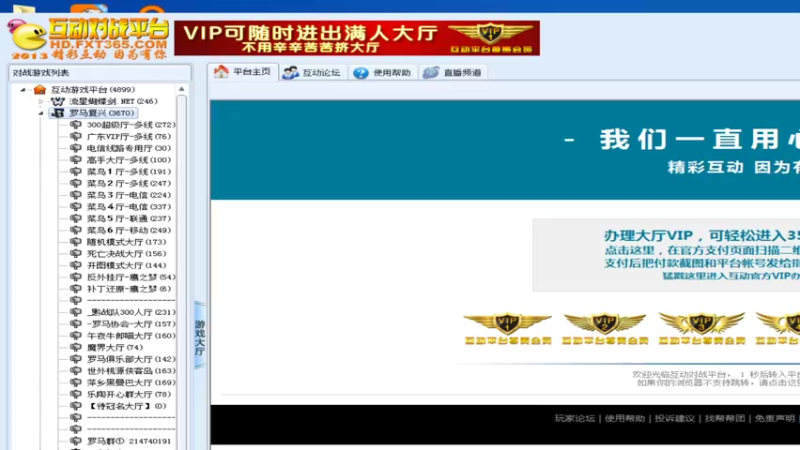This screenshot has height=450, width=800.
Task: Click the room icon beside 电信线路专用厅
Action: 76,148
